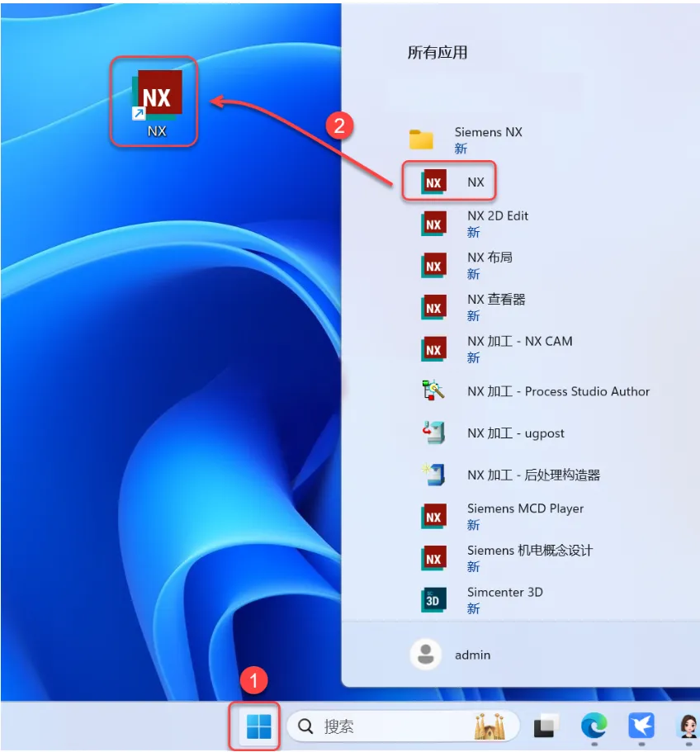This screenshot has height=752, width=700.
Task: Click the NX 布局 app icon
Action: click(434, 265)
